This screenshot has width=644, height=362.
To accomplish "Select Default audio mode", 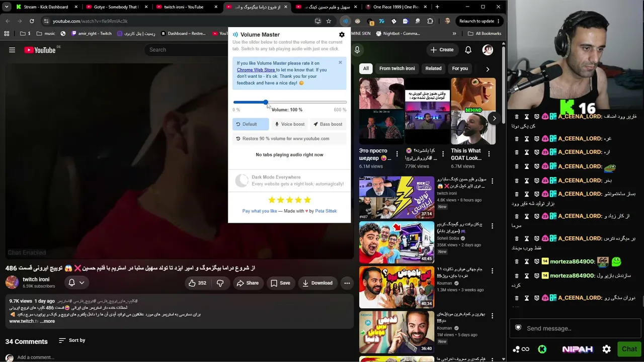I will click(x=251, y=124).
